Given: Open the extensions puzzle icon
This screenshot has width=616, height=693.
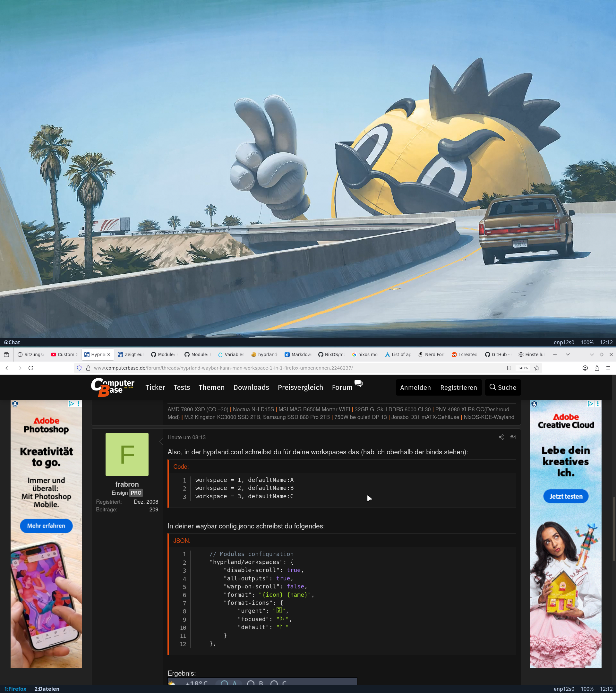Looking at the screenshot, I should pos(597,368).
